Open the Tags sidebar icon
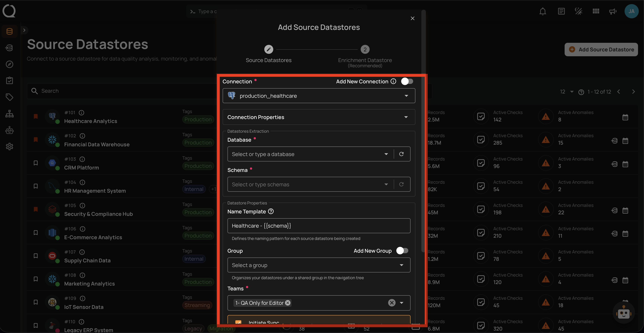This screenshot has width=644, height=333. click(x=10, y=97)
